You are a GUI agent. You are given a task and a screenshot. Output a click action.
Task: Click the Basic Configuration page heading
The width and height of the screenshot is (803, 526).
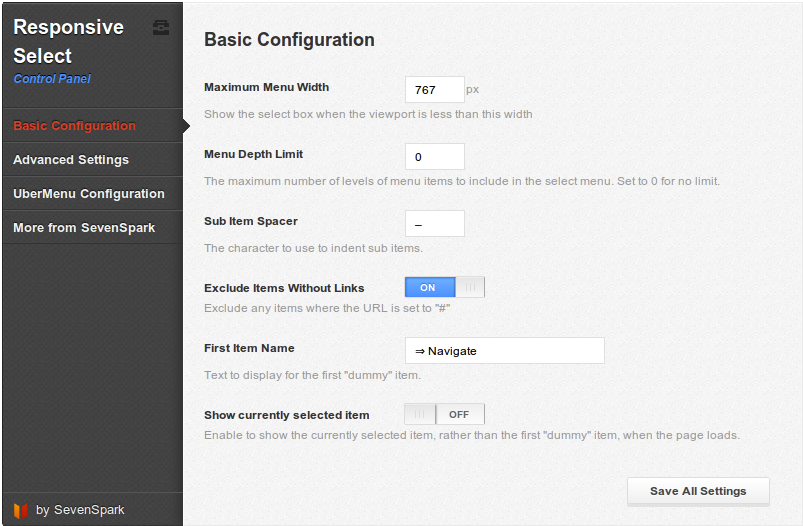pyautogui.click(x=289, y=40)
